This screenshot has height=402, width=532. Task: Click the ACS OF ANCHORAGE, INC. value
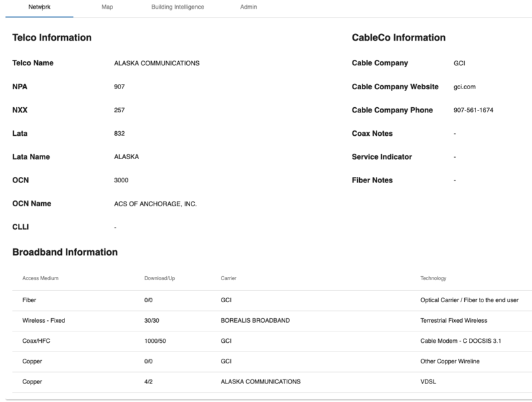click(156, 204)
